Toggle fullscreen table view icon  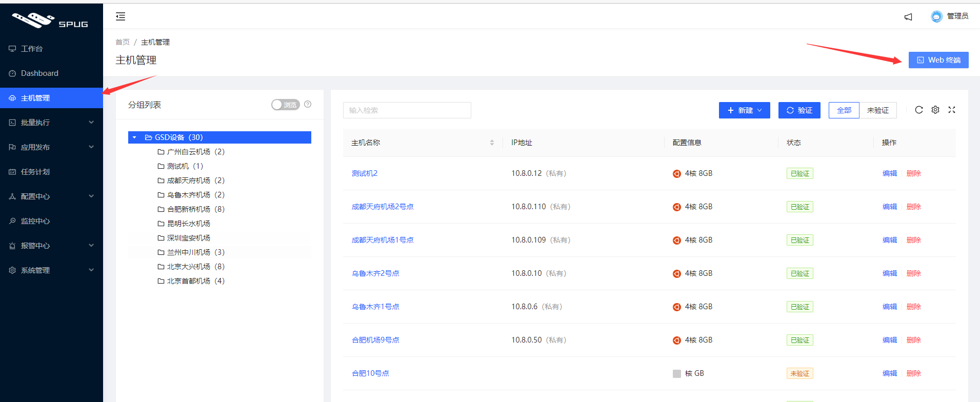click(x=952, y=110)
